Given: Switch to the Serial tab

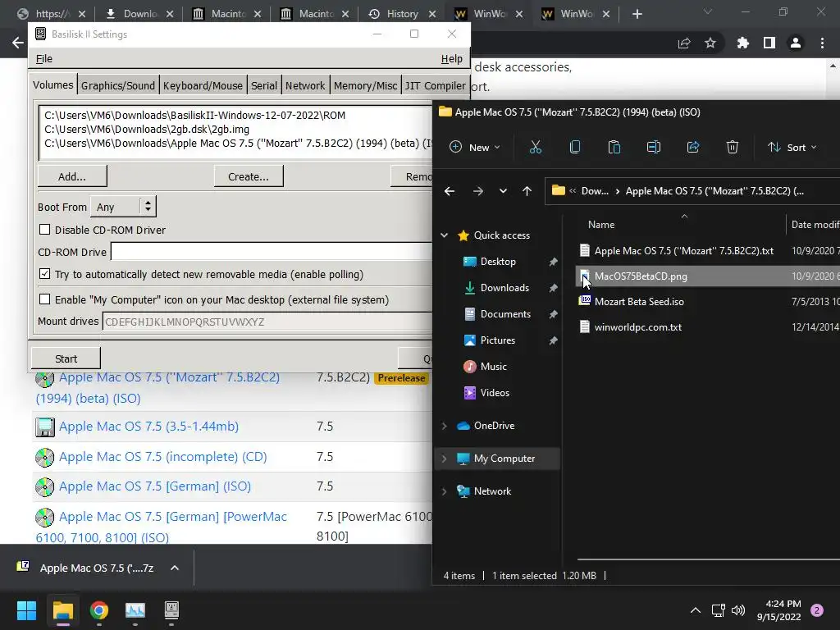Looking at the screenshot, I should tap(264, 85).
